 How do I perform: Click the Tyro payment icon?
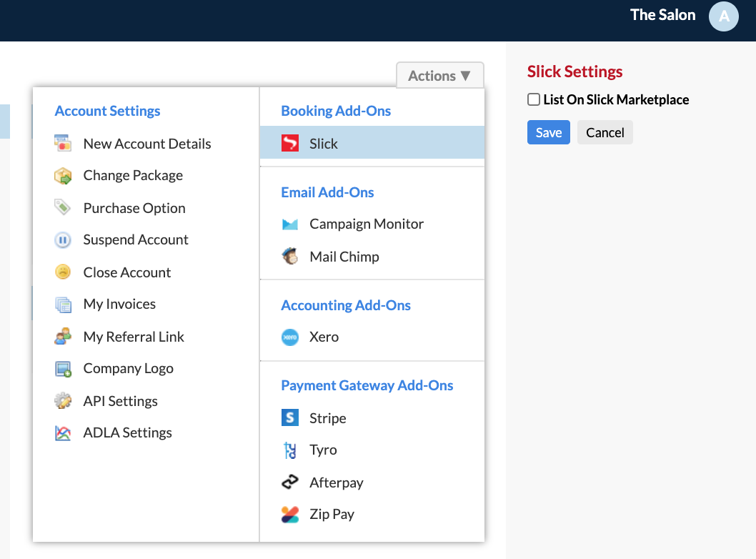(290, 450)
